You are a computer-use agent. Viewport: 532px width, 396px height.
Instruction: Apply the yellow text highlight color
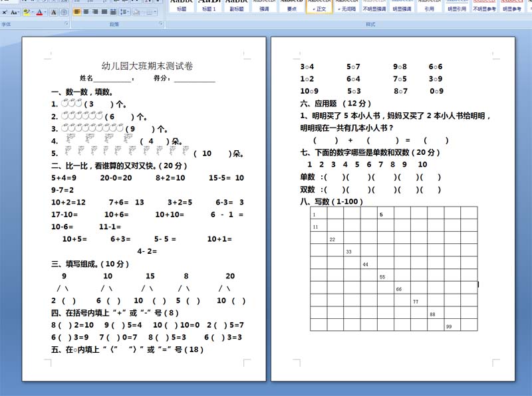(x=27, y=13)
